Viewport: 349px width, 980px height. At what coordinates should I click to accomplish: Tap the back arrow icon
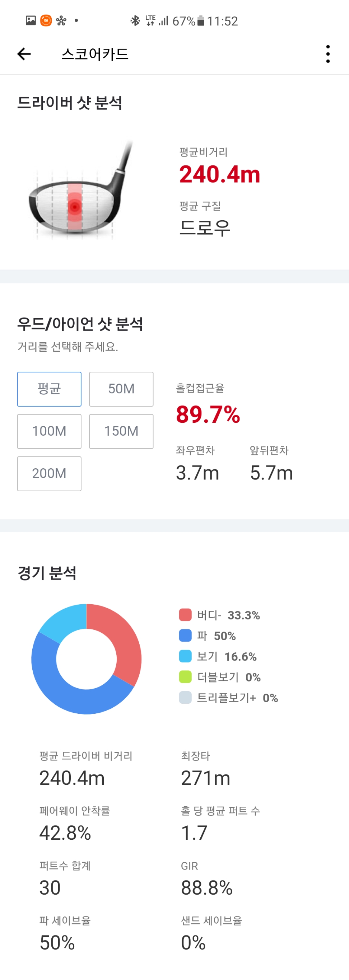click(24, 54)
